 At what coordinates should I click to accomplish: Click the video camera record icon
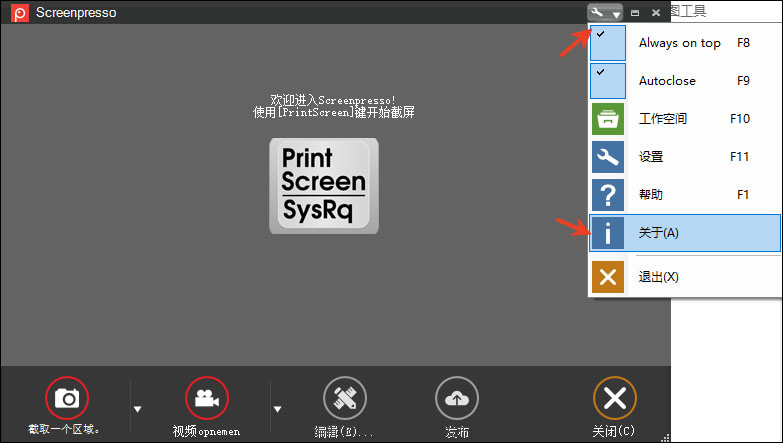click(x=207, y=398)
